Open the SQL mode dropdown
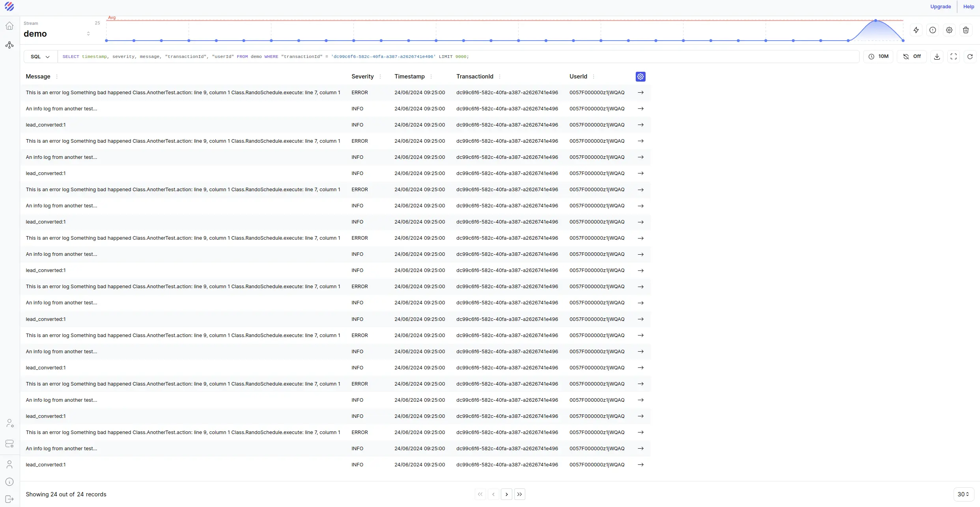This screenshot has height=507, width=980. pos(39,56)
